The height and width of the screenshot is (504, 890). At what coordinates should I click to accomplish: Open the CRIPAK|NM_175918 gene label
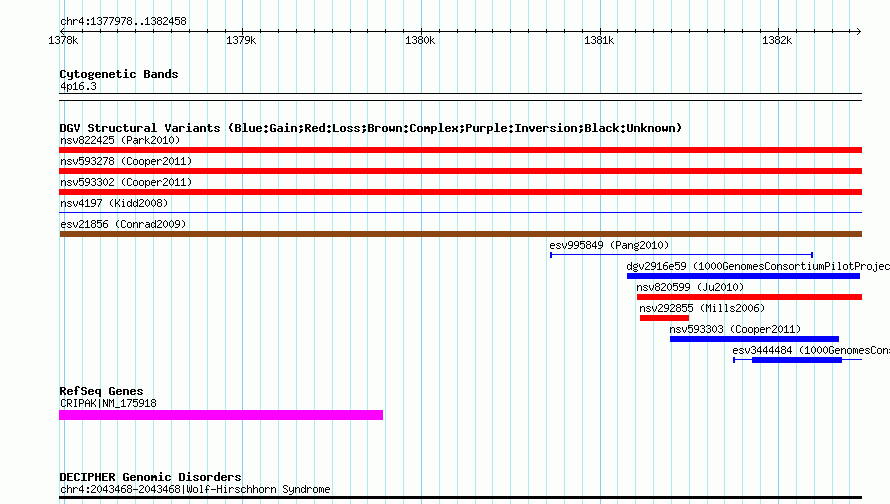click(108, 404)
